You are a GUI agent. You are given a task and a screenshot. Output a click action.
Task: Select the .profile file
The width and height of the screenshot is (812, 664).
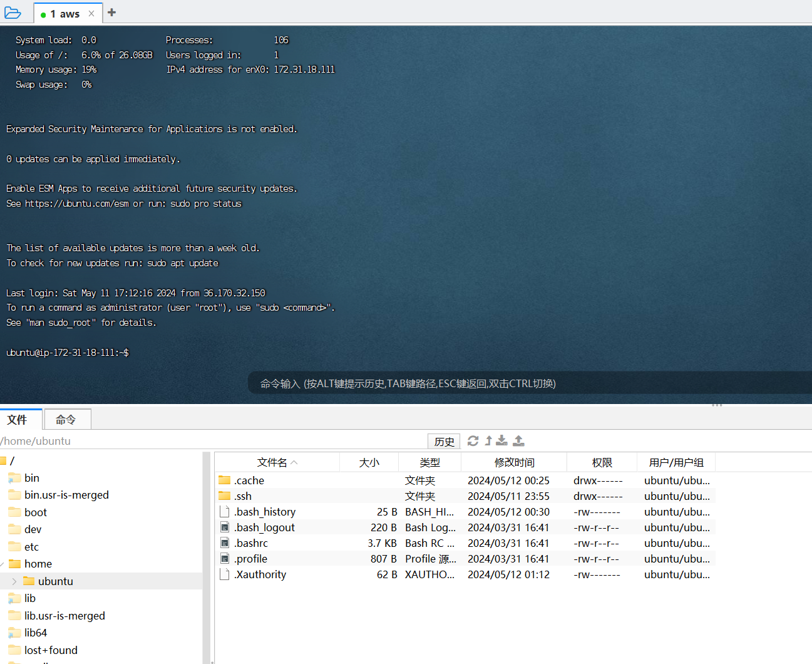point(465,559)
